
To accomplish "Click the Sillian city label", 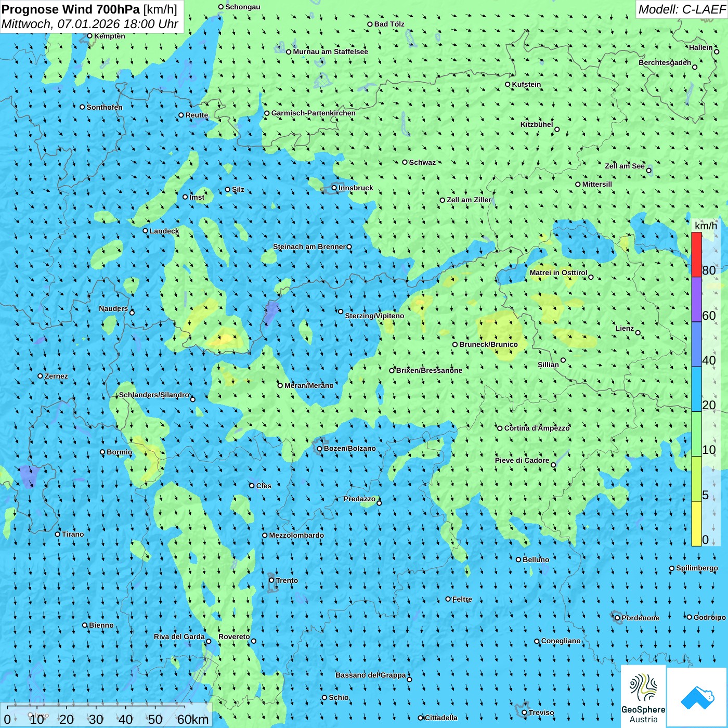I will pos(548,365).
